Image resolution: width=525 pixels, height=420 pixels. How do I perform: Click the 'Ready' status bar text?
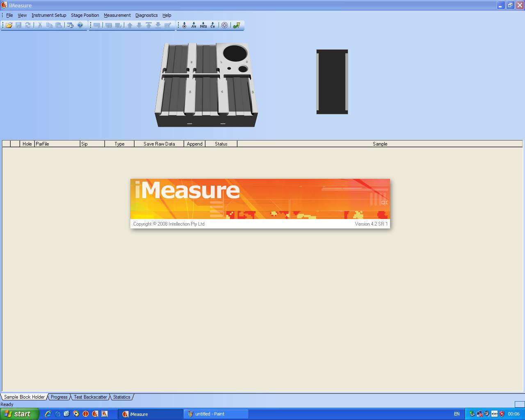point(7,404)
